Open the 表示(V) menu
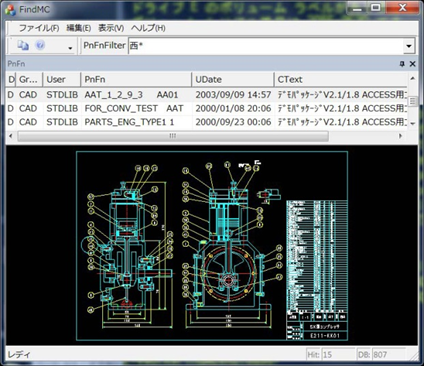 point(111,28)
